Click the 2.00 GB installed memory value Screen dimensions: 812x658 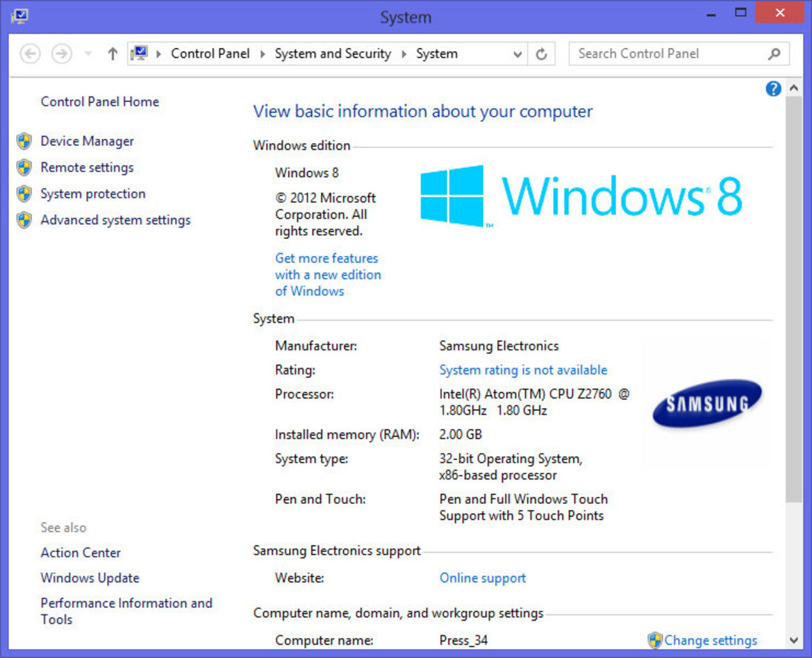point(461,435)
